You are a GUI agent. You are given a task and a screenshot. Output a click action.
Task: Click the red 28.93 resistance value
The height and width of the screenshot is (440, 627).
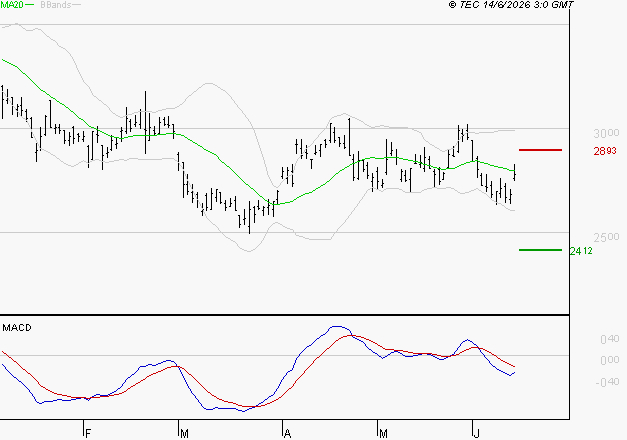[x=605, y=151]
